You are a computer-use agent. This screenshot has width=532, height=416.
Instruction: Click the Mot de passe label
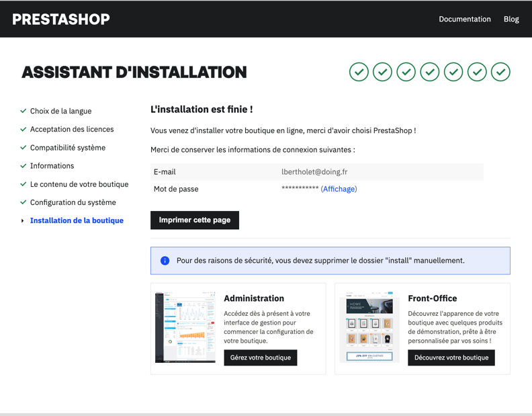tap(176, 189)
